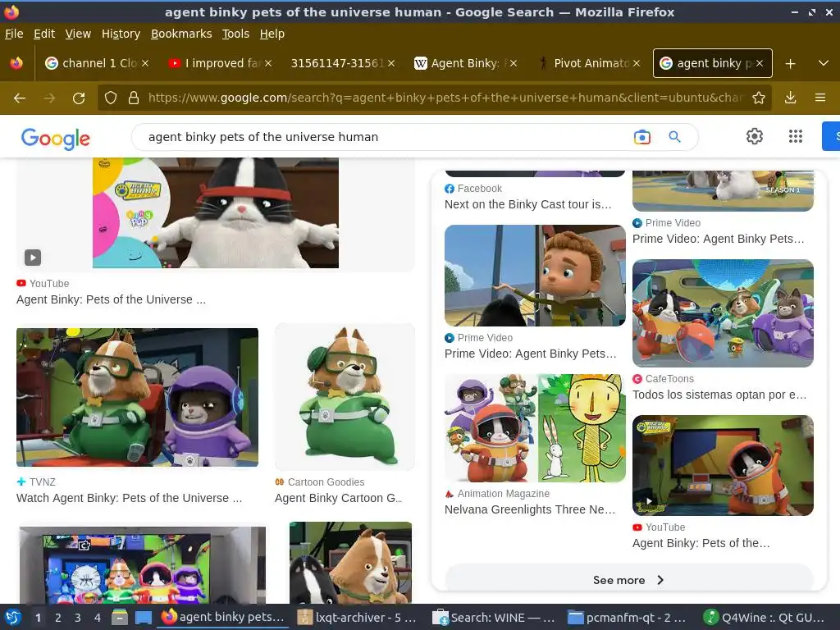Open CafeToons 'Todos los sistemas optan' link
The height and width of the screenshot is (630, 840).
tap(719, 395)
